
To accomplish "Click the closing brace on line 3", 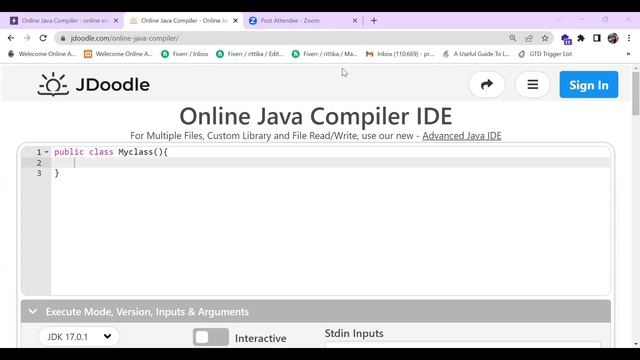I will [57, 173].
